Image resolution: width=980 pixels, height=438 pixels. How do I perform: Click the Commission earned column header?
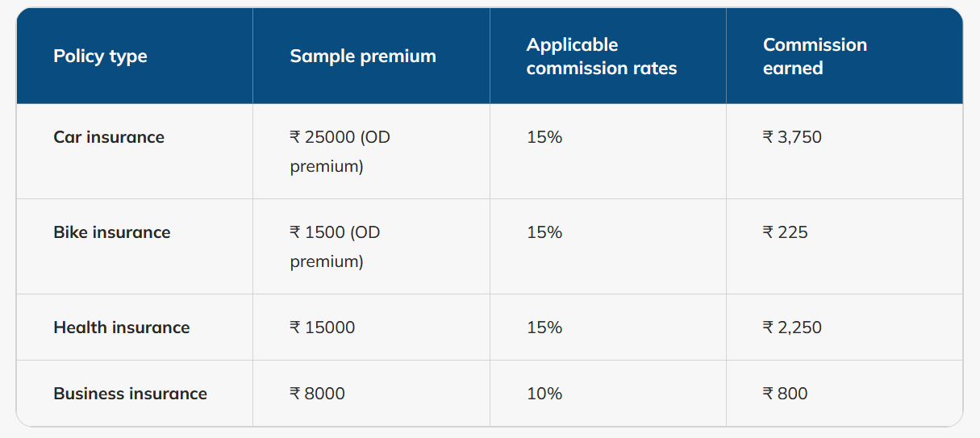click(x=815, y=56)
